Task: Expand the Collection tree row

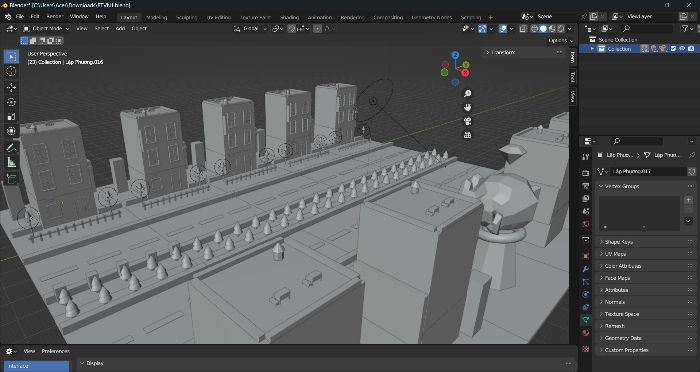Action: [592, 49]
